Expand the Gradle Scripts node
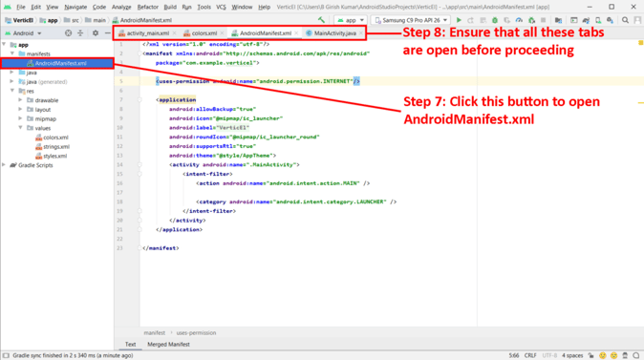This screenshot has width=644, height=360. pos(4,165)
